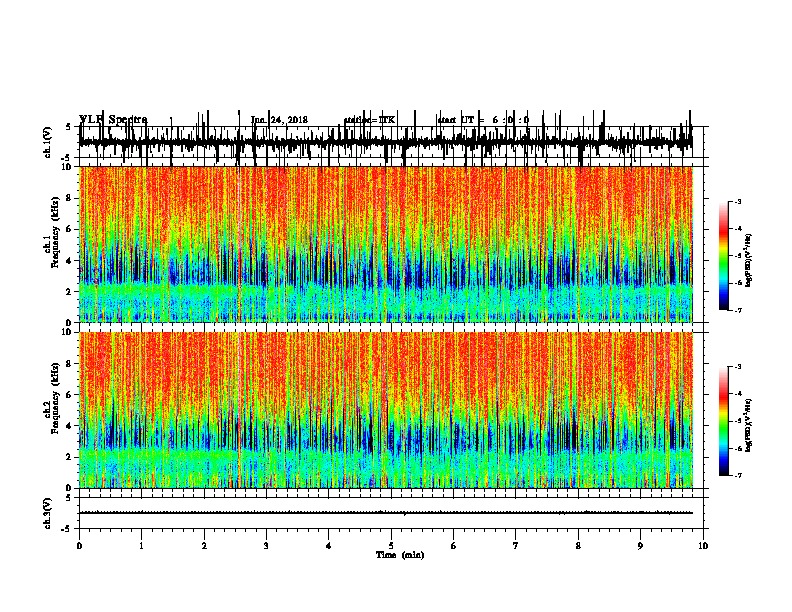This screenshot has width=792, height=612.
Task: Click the "Jan. 24, 2018" date label
Action: 279,120
